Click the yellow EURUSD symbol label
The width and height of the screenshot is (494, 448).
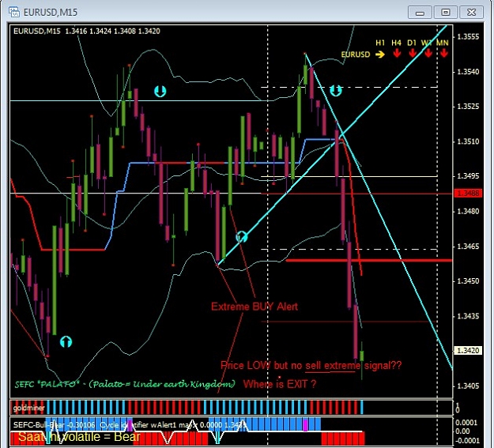(x=356, y=55)
